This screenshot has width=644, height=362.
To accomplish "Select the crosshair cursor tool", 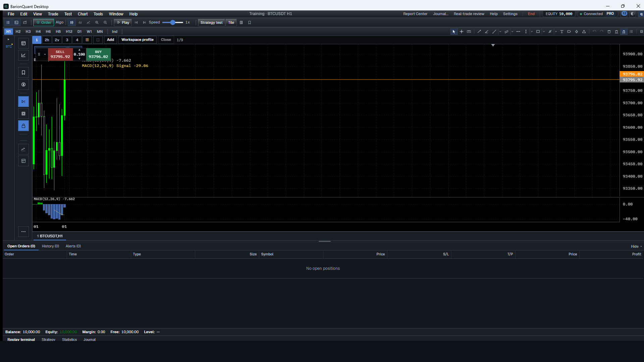I will click(462, 32).
